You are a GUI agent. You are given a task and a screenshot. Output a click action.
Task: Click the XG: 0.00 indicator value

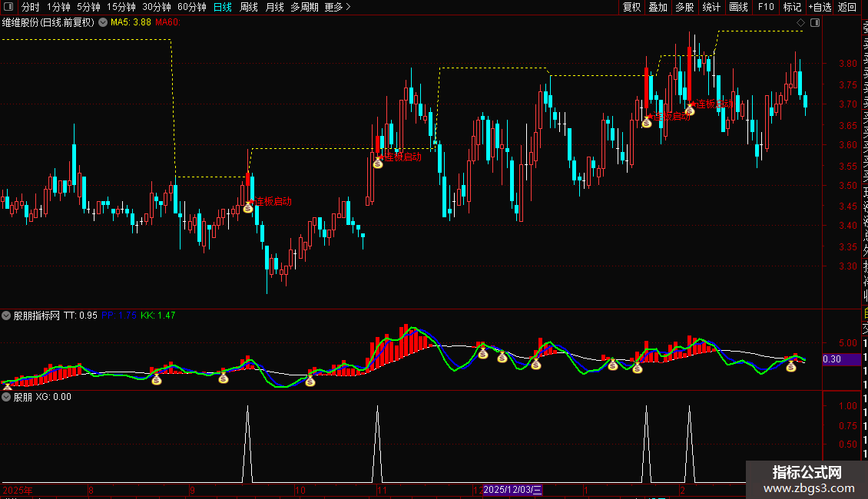pyautogui.click(x=54, y=397)
